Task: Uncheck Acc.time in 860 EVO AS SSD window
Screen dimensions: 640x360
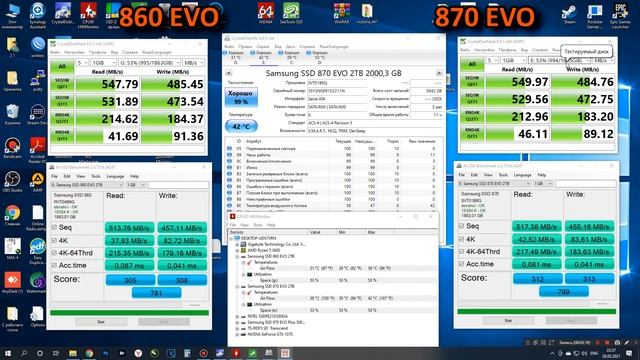Action: click(x=54, y=266)
